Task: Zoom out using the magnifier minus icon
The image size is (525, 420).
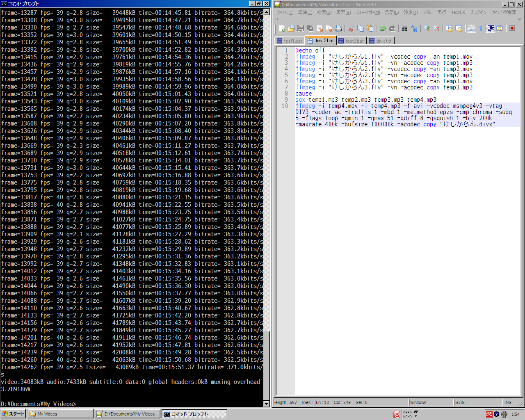Action: [x=436, y=28]
